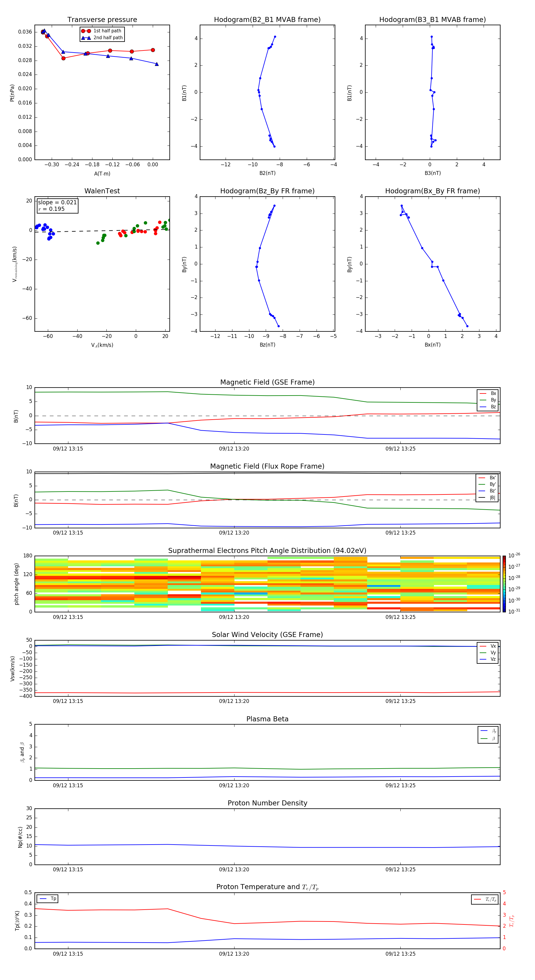Select the "Proton Temperature and Te/Tp" title
The image size is (535, 980).
tap(267, 887)
